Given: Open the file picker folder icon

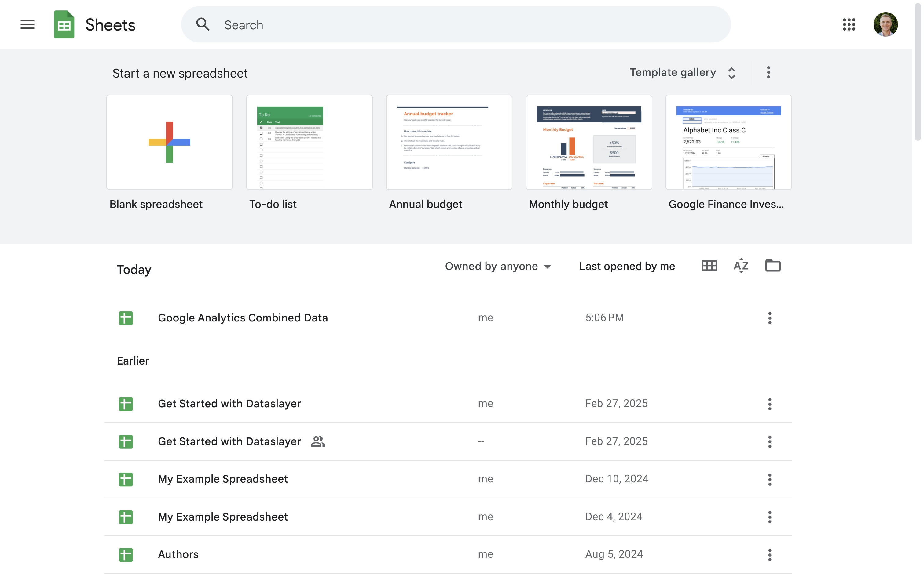Looking at the screenshot, I should [x=773, y=266].
